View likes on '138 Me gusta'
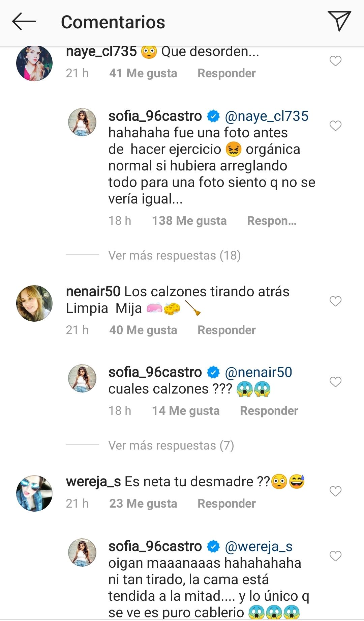Screen dimensions: 364x621 (189, 221)
